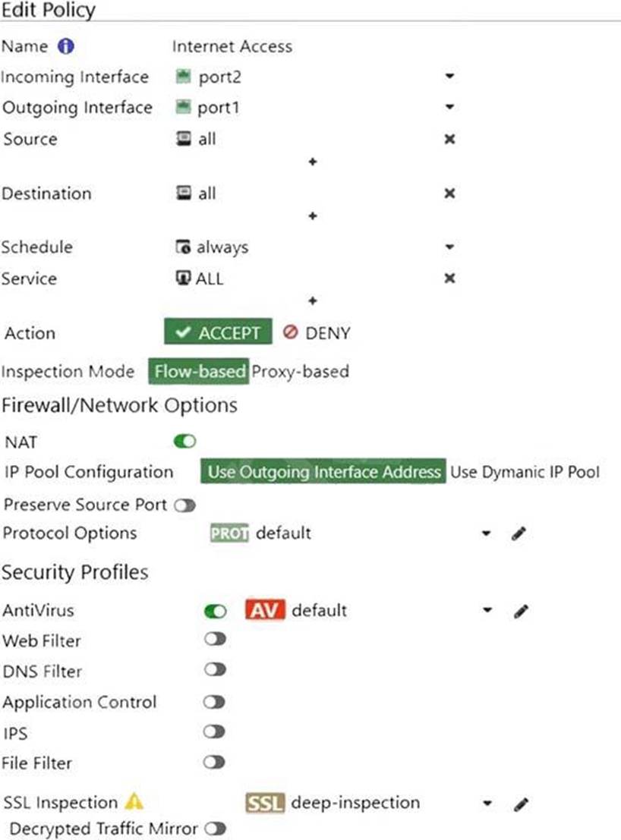Remove the 'all' Destination entry
The height and width of the screenshot is (840, 621).
click(x=449, y=193)
